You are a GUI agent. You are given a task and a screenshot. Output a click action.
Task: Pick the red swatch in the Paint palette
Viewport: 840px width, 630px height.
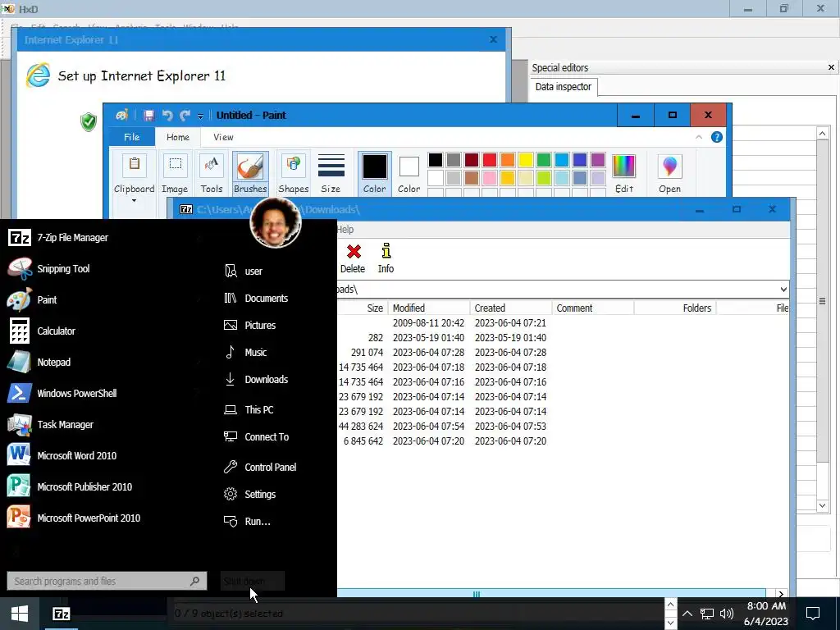(x=490, y=160)
